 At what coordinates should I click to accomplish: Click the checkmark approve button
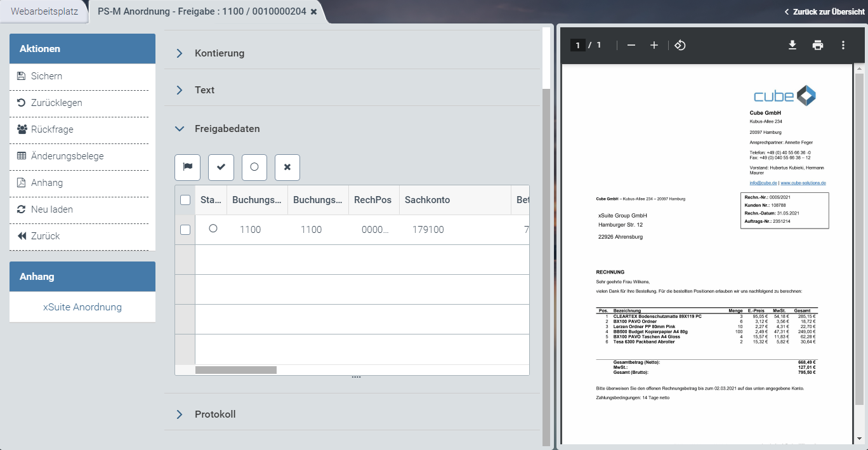[221, 167]
